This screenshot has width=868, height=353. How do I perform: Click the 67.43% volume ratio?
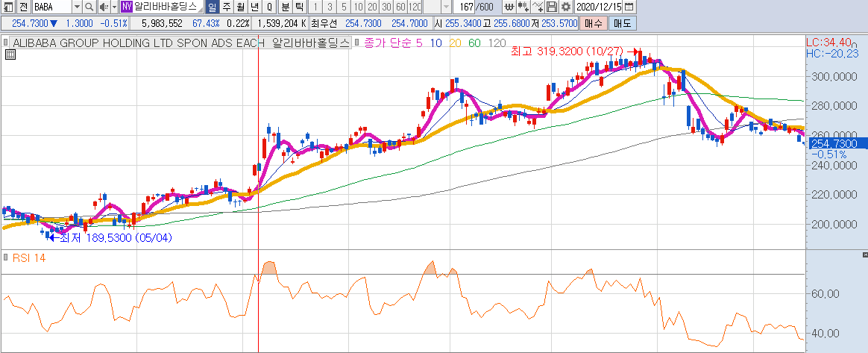(x=206, y=23)
